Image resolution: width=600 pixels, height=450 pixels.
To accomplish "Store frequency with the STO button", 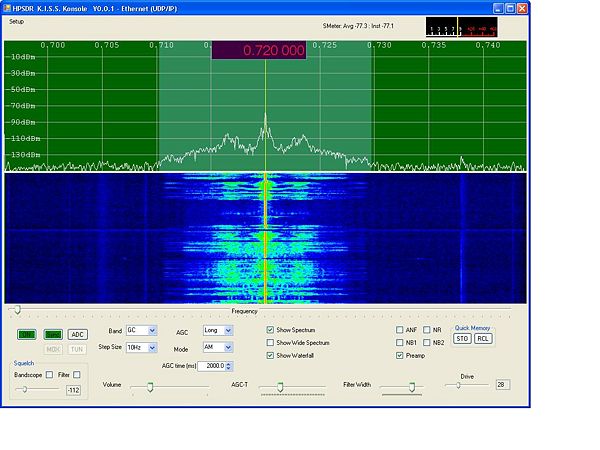I will pyautogui.click(x=462, y=339).
